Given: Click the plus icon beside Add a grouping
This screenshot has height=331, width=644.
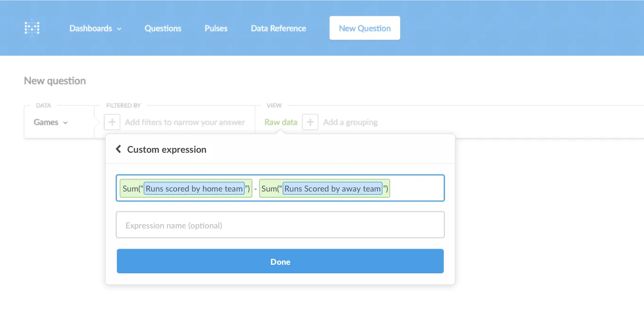Looking at the screenshot, I should click(310, 122).
